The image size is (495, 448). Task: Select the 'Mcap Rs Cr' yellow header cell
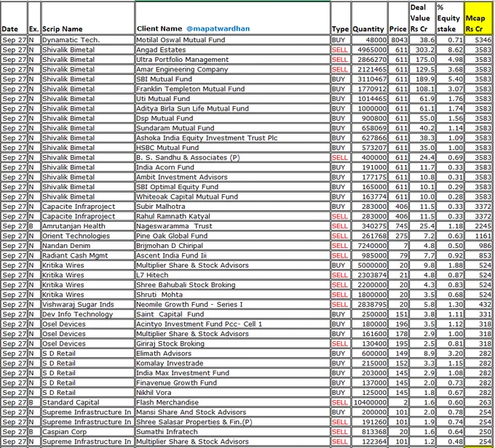click(x=478, y=18)
